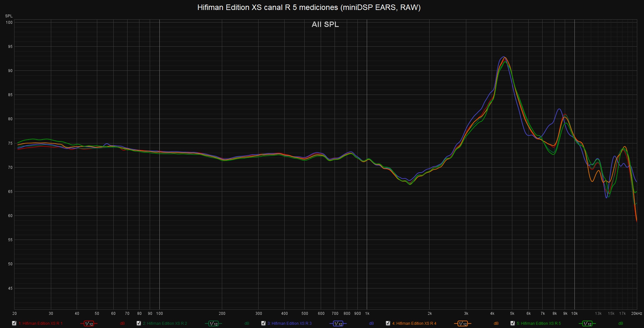Uncheck the Hifiman Edition XS R 1 trace
The height and width of the screenshot is (328, 644).
(14, 323)
